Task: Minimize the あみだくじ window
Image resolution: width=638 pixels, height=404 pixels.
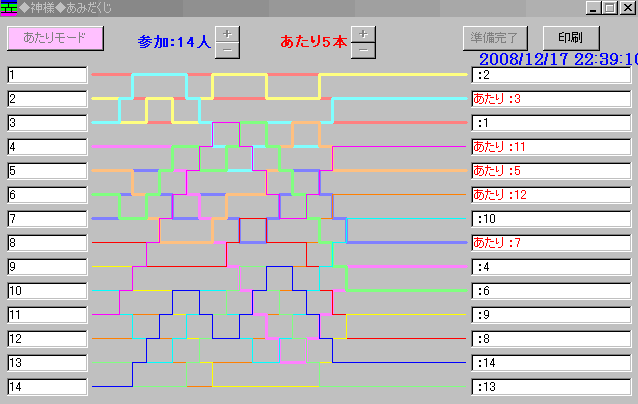Action: click(x=593, y=8)
